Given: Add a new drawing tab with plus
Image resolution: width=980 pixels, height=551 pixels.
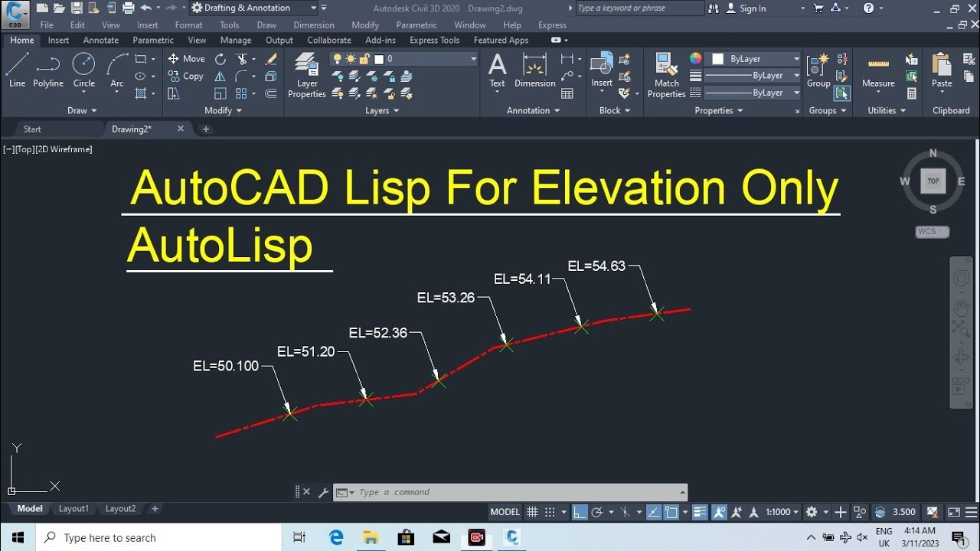Looking at the screenshot, I should [x=205, y=129].
